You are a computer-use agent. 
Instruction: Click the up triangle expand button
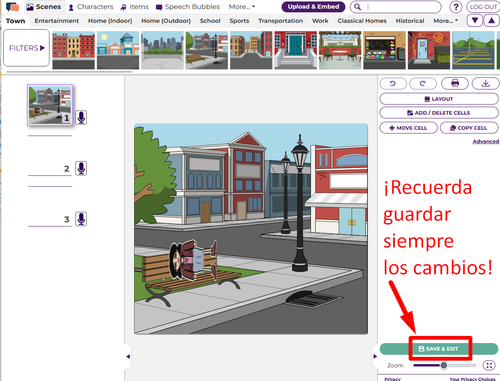(x=491, y=21)
